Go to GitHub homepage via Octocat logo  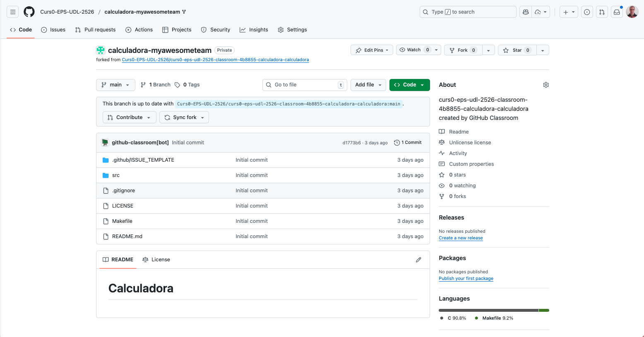click(x=29, y=12)
